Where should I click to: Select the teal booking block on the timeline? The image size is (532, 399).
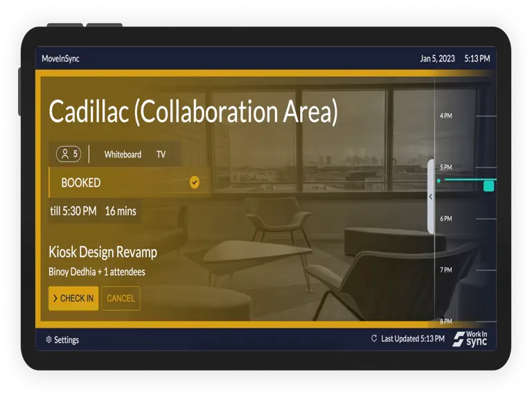[x=488, y=186]
